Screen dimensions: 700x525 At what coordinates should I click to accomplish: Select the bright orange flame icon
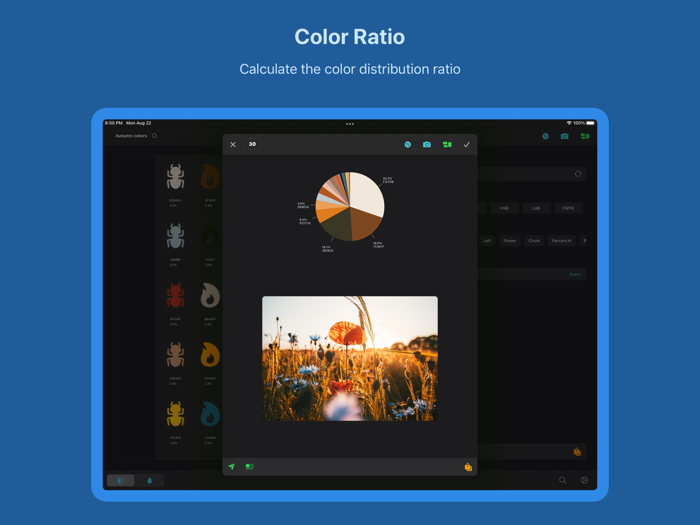click(x=210, y=355)
